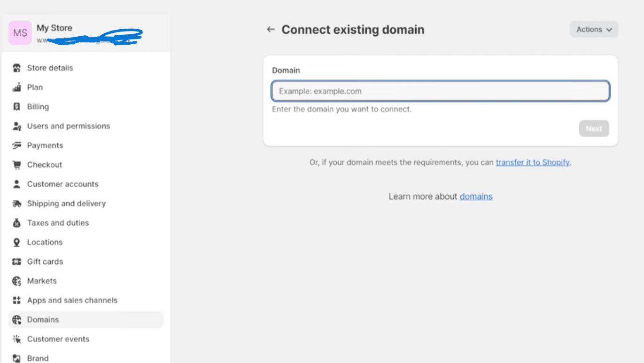Click inside the Domain input field
The width and height of the screenshot is (644, 363).
click(440, 91)
